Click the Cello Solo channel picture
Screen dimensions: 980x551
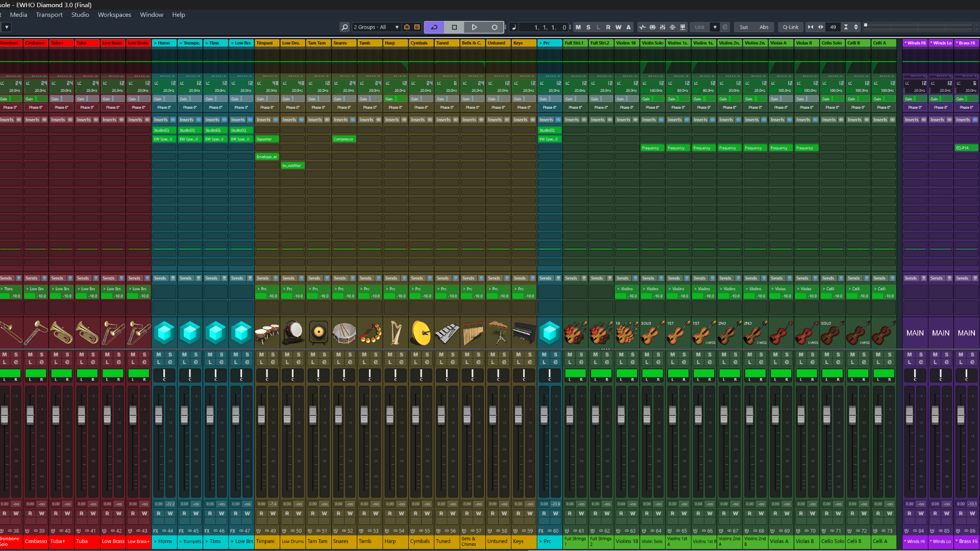pos(832,333)
